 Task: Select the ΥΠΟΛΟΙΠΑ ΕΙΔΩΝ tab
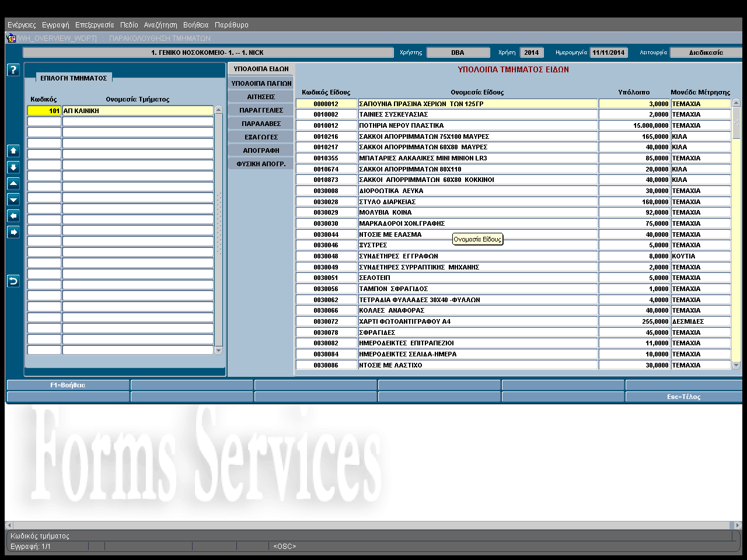pyautogui.click(x=261, y=69)
